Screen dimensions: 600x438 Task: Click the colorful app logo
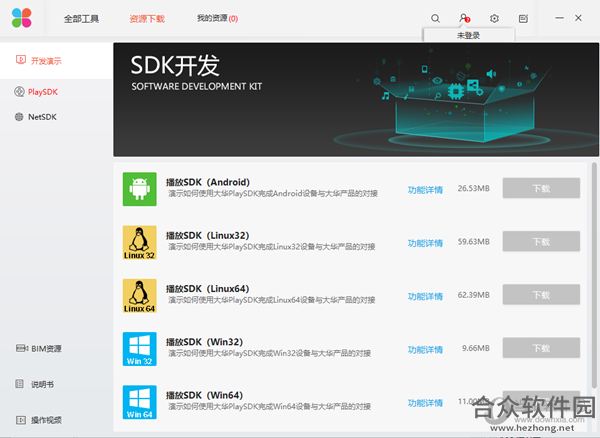pos(21,18)
